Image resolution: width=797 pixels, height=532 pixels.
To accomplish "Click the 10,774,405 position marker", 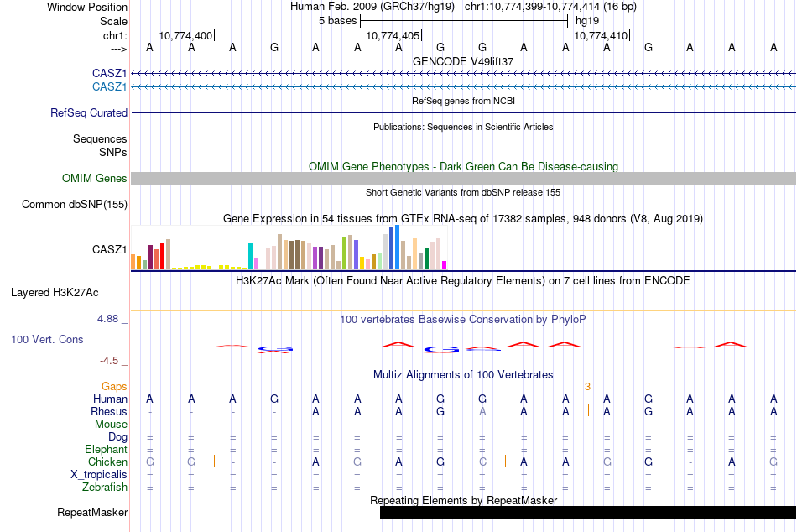I will (393, 35).
